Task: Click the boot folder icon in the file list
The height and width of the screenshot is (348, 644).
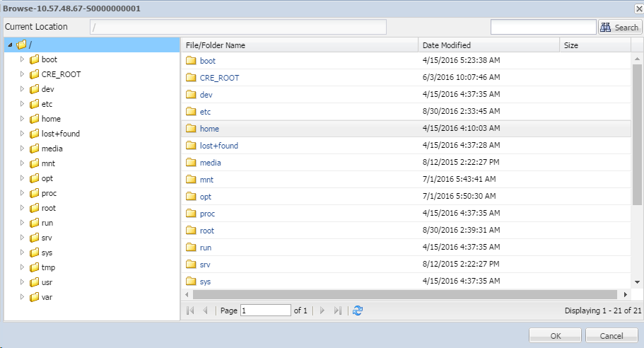Action: [x=191, y=60]
